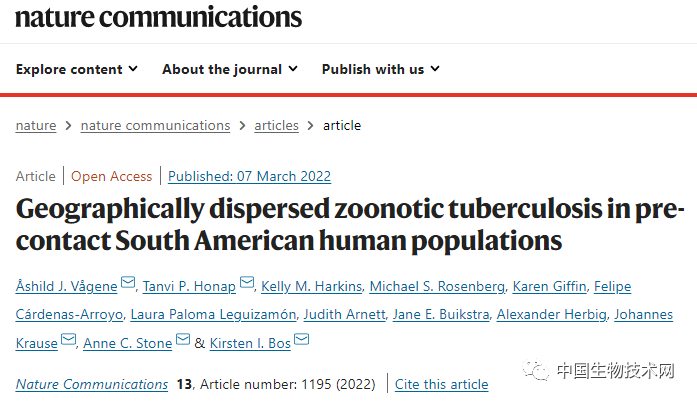The height and width of the screenshot is (401, 697).
Task: Click the Cite this article link
Action: pyautogui.click(x=442, y=384)
